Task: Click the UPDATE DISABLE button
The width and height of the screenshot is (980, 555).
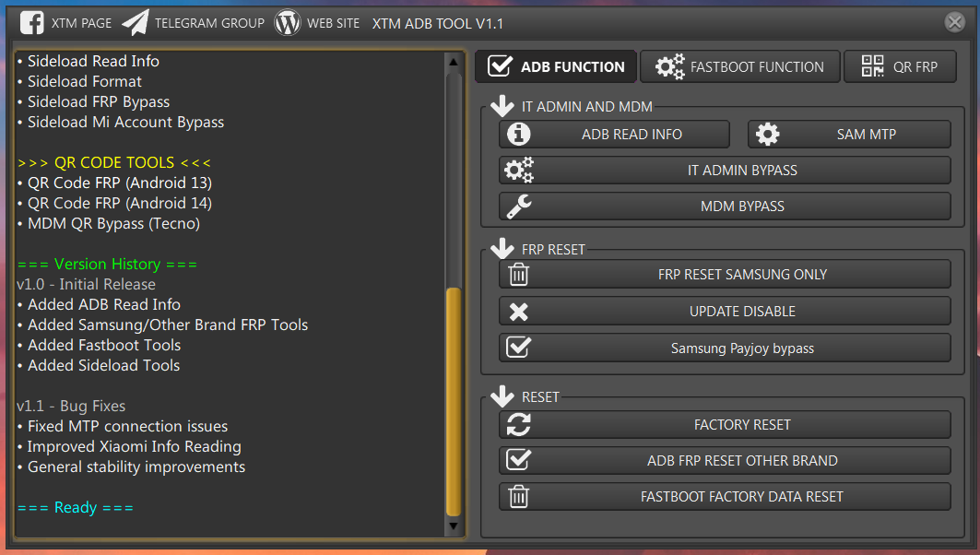Action: (725, 312)
